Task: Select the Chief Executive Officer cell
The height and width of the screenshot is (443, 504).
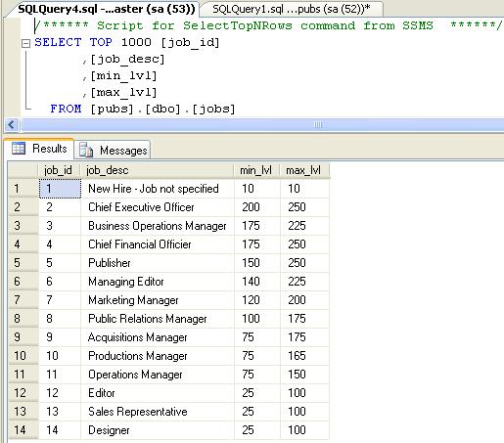Action: [x=158, y=207]
